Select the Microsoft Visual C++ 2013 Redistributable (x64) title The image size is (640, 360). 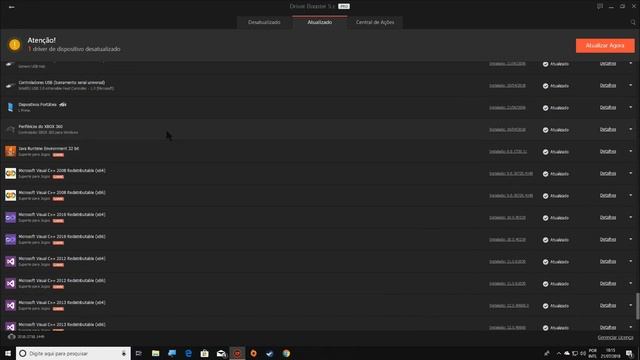(62, 302)
